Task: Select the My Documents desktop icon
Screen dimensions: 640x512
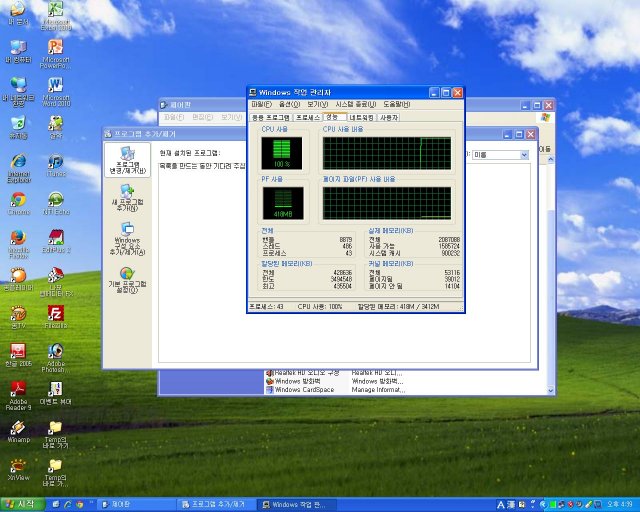Action: pos(18,13)
